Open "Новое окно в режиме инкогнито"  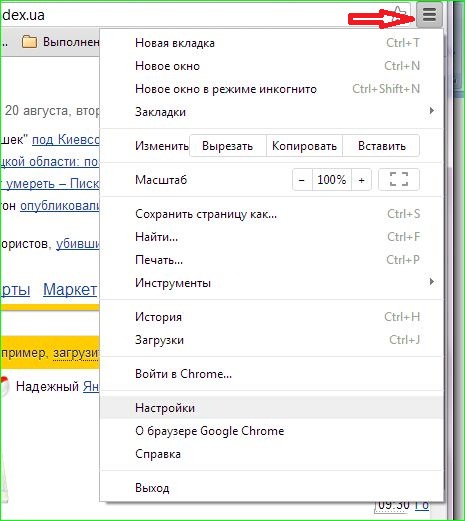click(x=272, y=89)
